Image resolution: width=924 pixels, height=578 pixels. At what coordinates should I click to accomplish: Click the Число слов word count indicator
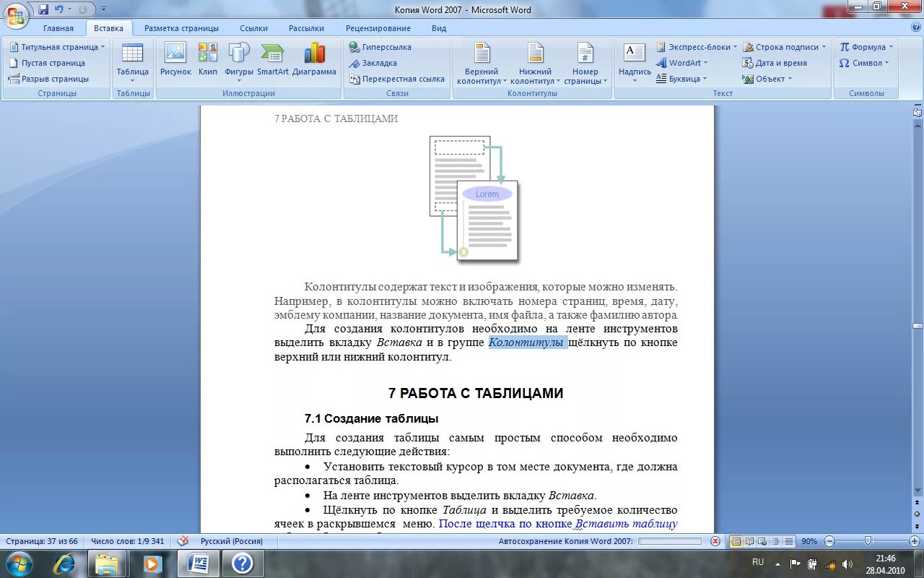point(128,541)
